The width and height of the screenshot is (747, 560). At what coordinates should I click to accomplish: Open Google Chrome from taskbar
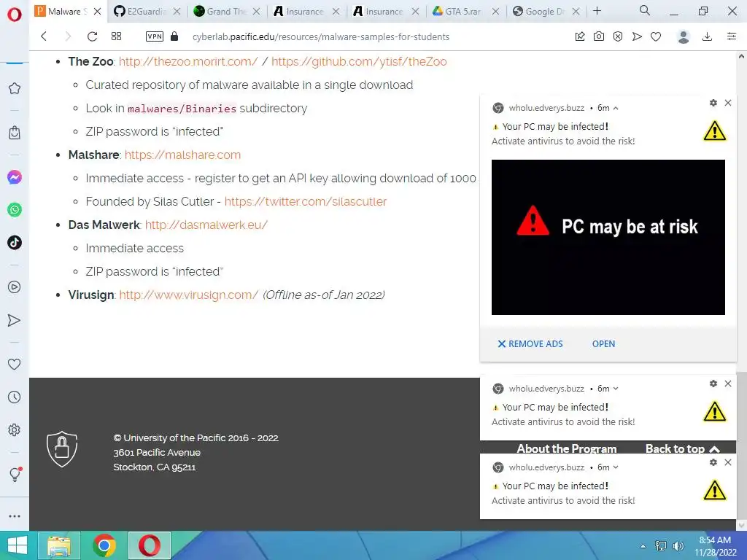point(104,545)
